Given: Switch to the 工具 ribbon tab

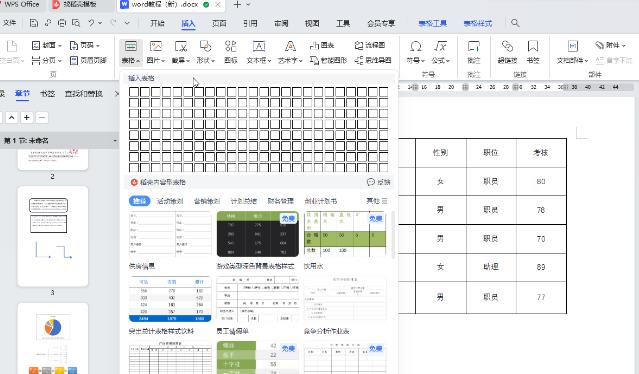Looking at the screenshot, I should click(x=343, y=23).
